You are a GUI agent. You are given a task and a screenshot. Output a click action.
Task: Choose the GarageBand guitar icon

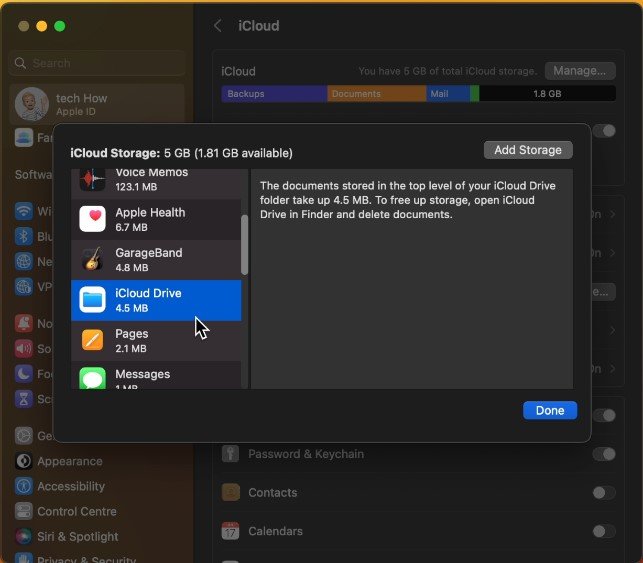[x=93, y=260]
